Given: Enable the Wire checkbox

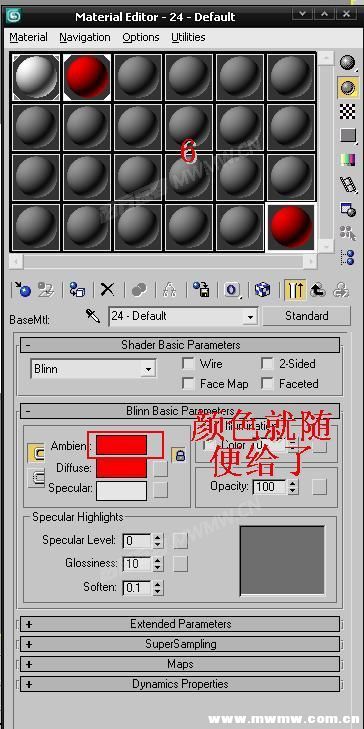Looking at the screenshot, I should [x=188, y=364].
